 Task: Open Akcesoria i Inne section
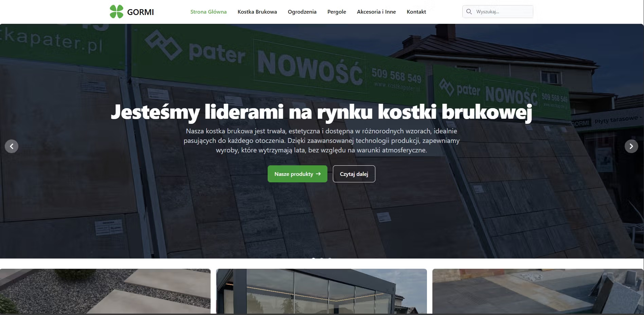[376, 12]
